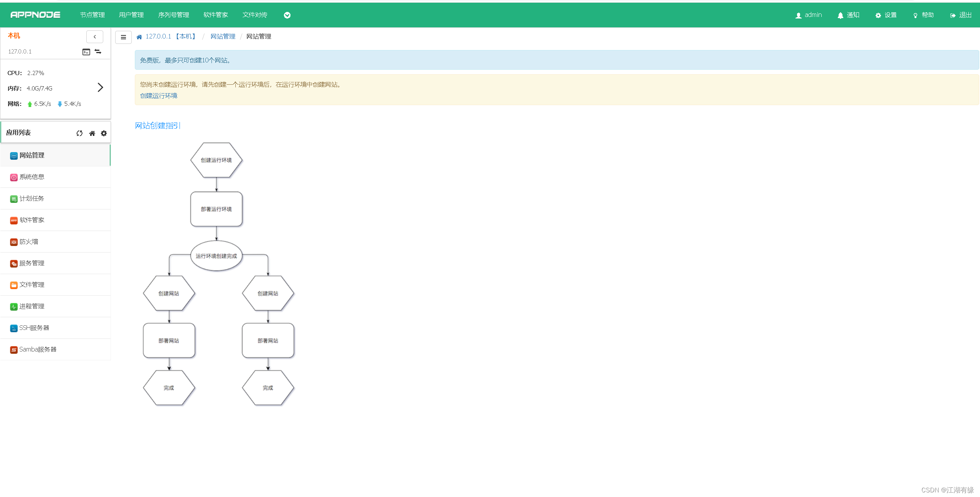Click the 计划任务 green icon
Screen dimensions: 980x497
14,199
